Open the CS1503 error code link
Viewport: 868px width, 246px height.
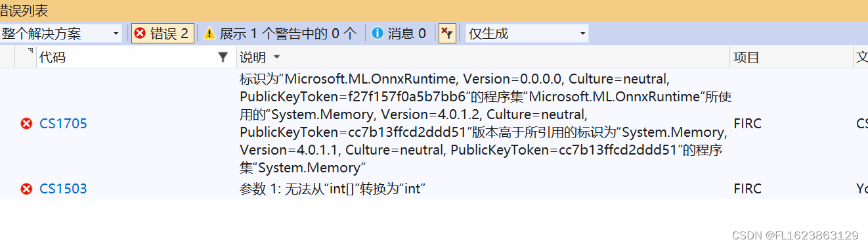pyautogui.click(x=63, y=189)
